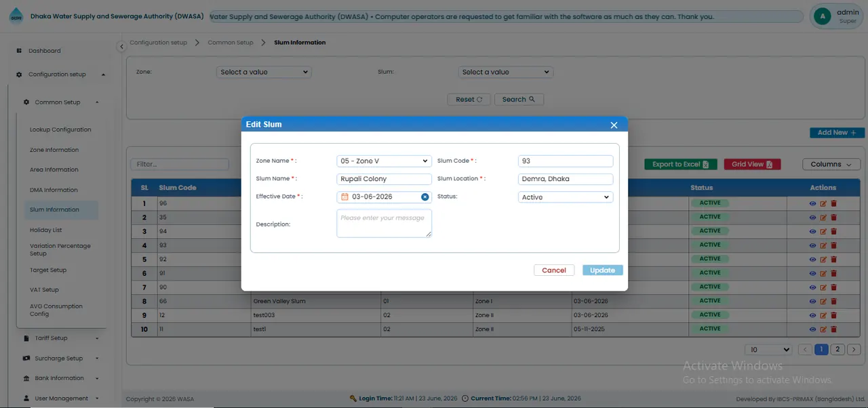868x408 pixels.
Task: Open the admin user avatar menu
Action: coord(823,16)
